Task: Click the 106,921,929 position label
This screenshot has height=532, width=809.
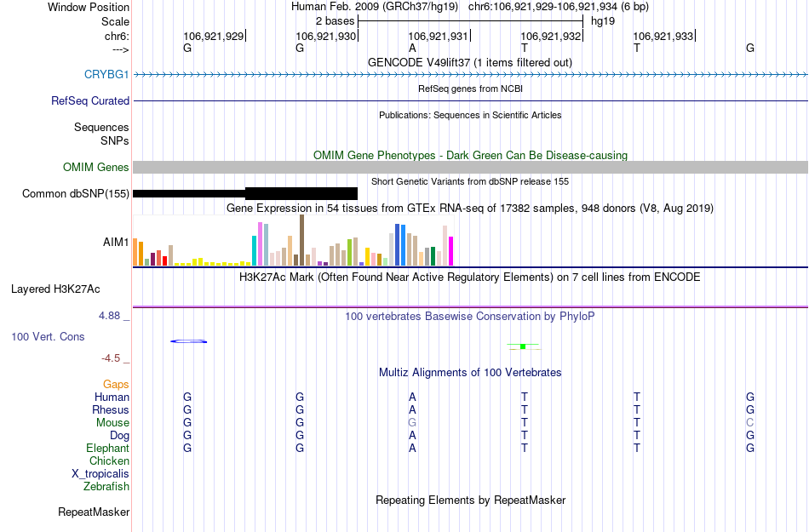Action: click(x=214, y=36)
